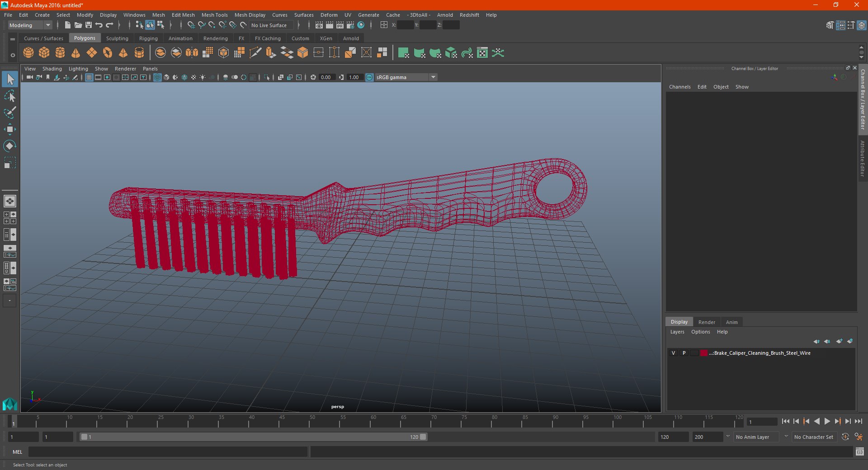The height and width of the screenshot is (470, 868).
Task: Click the Mirror shelf icon
Action: tap(192, 53)
